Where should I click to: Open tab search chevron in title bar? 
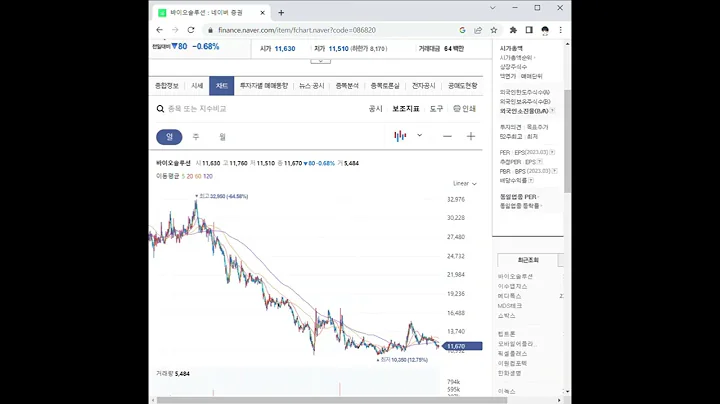point(493,8)
